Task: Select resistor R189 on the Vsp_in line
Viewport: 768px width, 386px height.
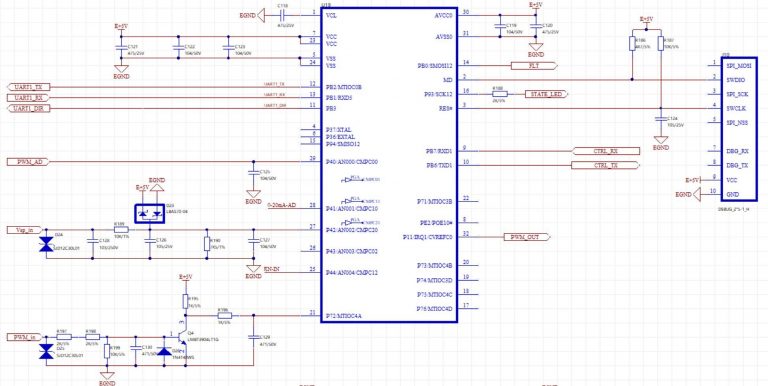Action: (x=121, y=229)
